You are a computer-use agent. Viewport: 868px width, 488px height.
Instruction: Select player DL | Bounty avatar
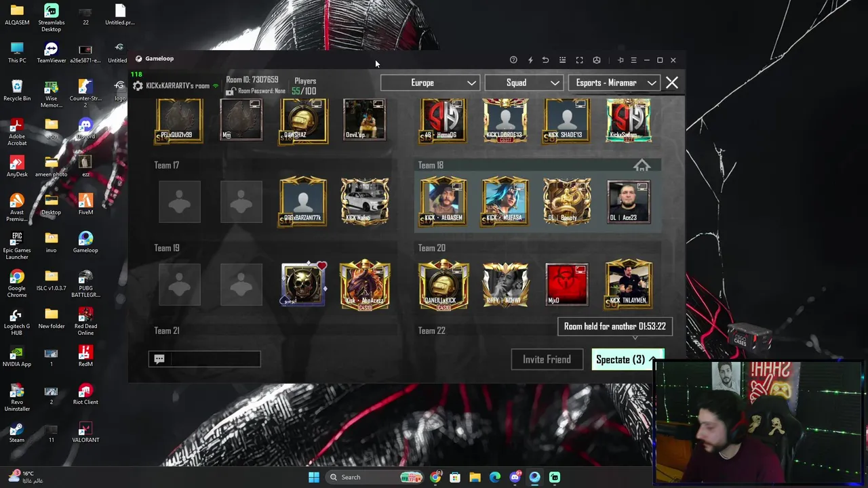[567, 201]
